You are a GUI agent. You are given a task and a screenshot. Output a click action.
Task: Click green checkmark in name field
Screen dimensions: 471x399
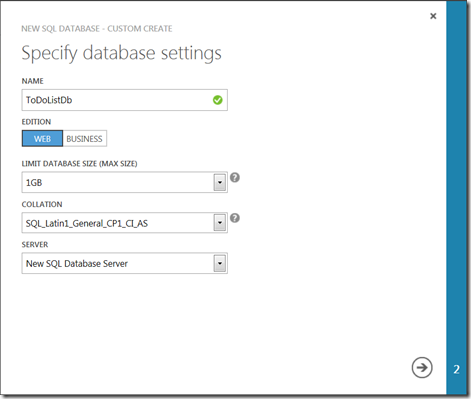(218, 100)
